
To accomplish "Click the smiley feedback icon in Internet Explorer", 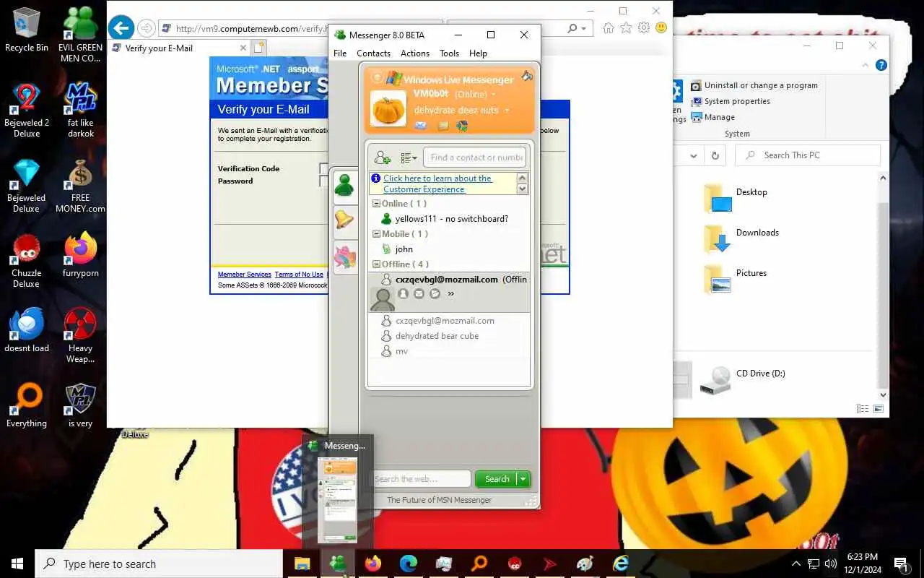I will pyautogui.click(x=661, y=28).
